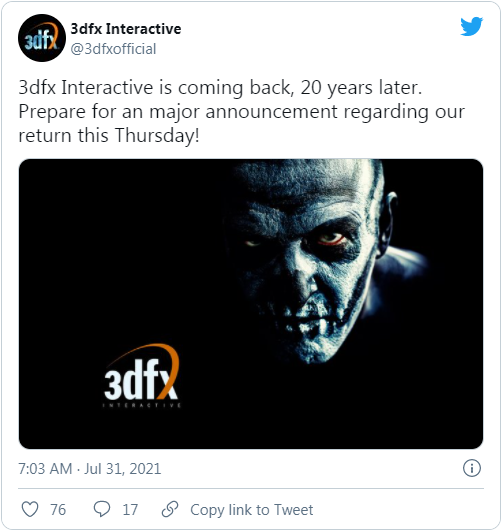The width and height of the screenshot is (502, 531).
Task: Like the tweet with heart icon
Action: click(30, 509)
